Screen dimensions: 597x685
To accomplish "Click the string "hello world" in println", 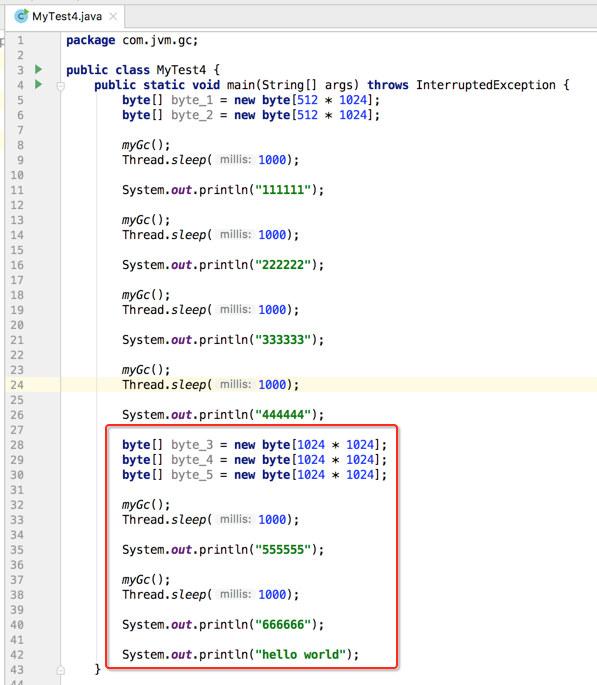I will pos(300,654).
